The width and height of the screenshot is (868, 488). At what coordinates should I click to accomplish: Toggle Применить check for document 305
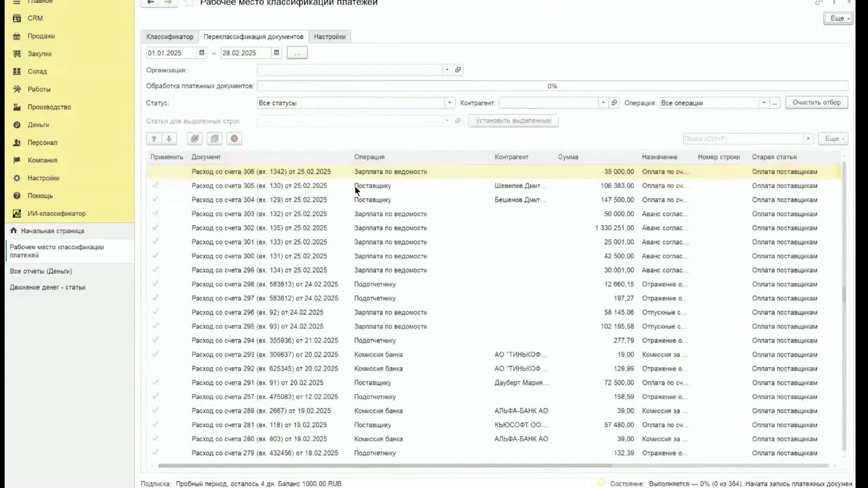tap(156, 185)
